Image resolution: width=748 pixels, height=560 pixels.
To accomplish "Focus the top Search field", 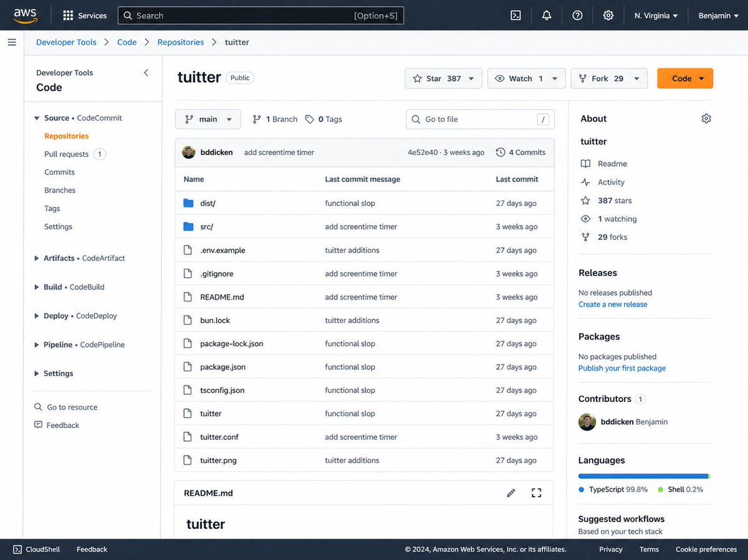I will point(261,16).
